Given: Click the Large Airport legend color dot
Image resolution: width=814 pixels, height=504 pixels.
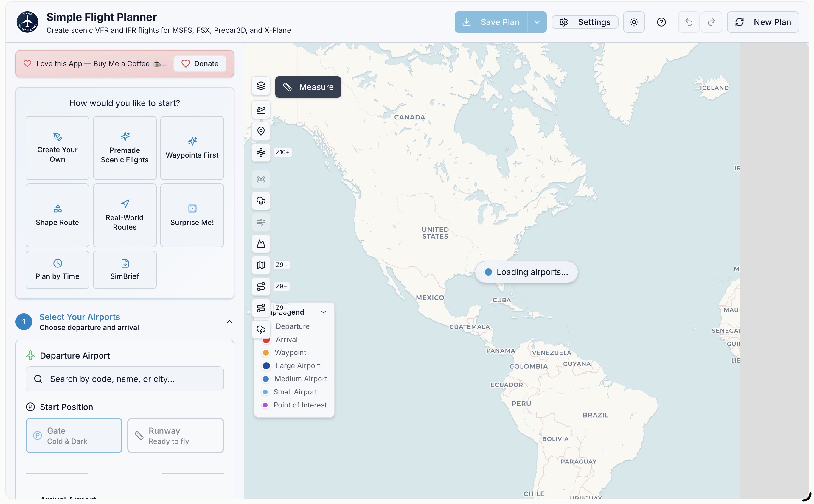Looking at the screenshot, I should pos(266,366).
